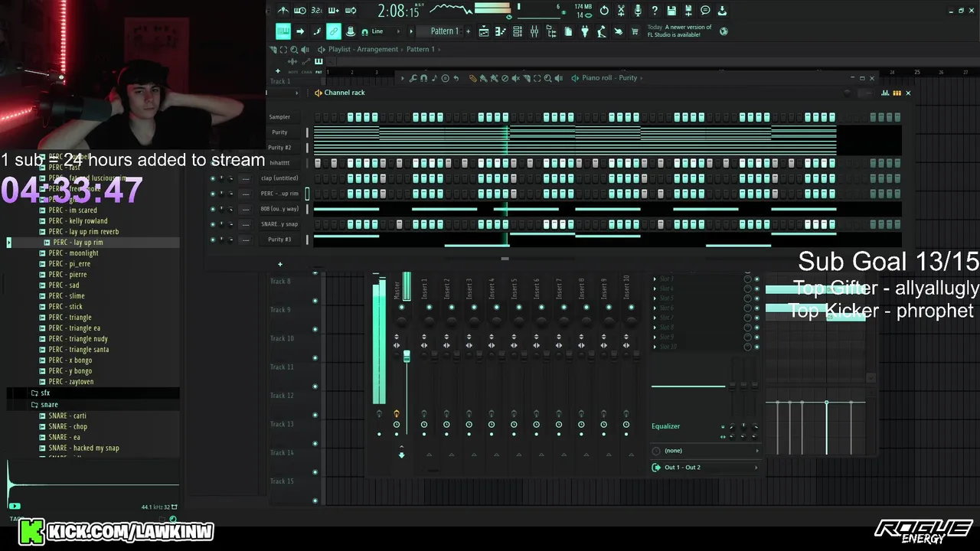This screenshot has width=980, height=551.
Task: Select the zoom magnifier tool in Piano roll
Action: [x=547, y=78]
